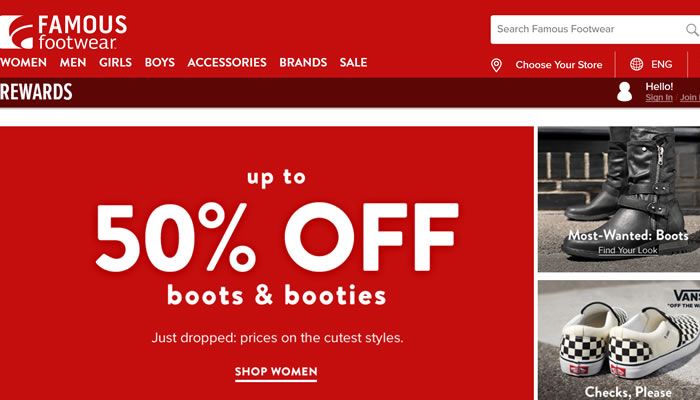700x400 pixels.
Task: Open Find Your Look boots link
Action: click(x=628, y=250)
